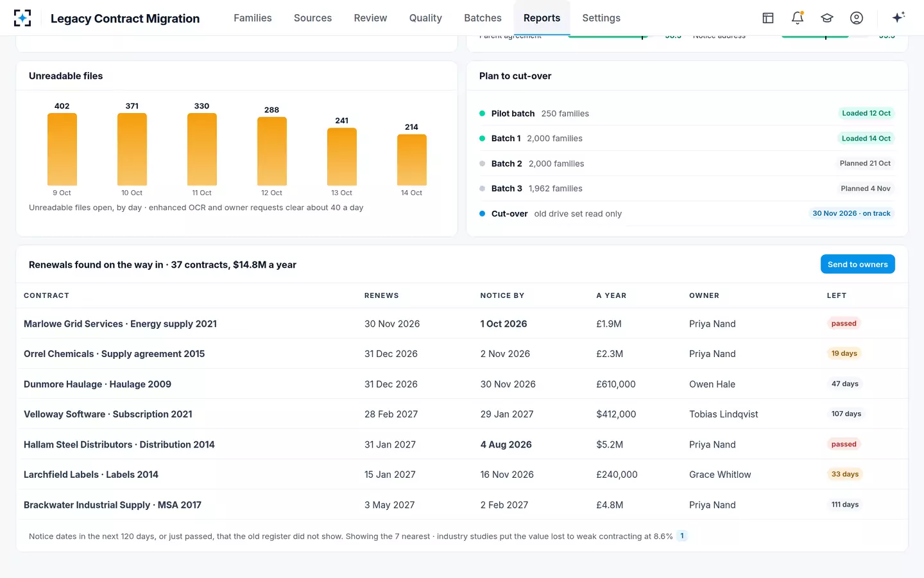Open the user account profile icon
924x578 pixels.
click(857, 18)
